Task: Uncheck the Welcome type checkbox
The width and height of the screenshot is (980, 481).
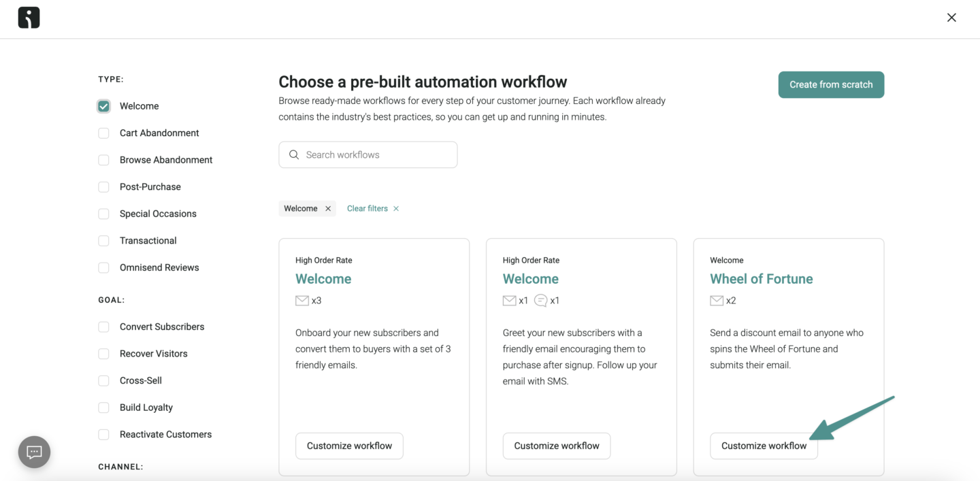Action: click(103, 106)
